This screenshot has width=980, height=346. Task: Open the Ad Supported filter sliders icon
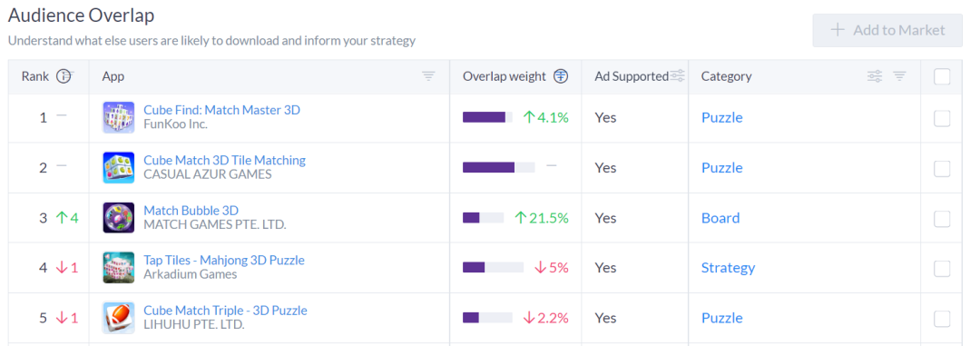678,76
